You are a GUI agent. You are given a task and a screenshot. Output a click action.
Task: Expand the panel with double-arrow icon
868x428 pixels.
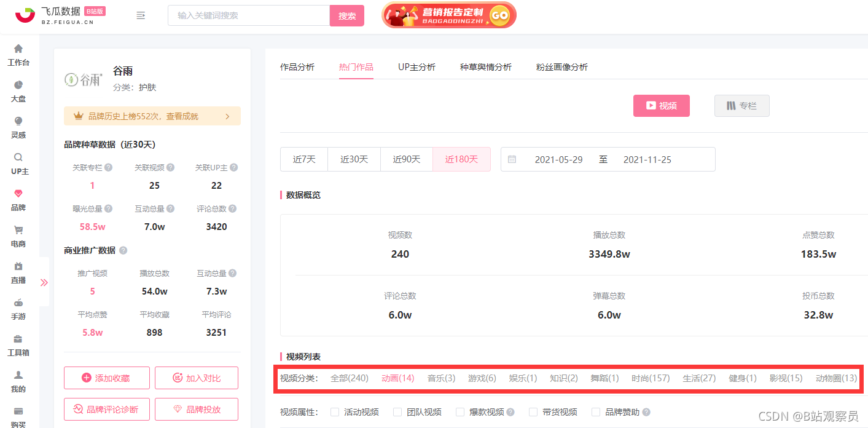[x=44, y=282]
